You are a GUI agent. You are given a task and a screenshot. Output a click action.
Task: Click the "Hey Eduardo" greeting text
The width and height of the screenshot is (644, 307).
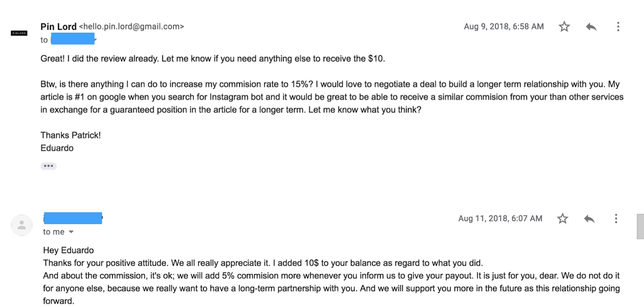[68, 250]
